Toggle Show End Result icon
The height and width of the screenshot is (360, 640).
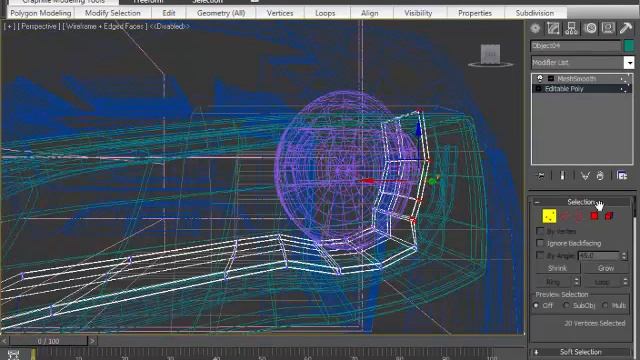(x=562, y=176)
